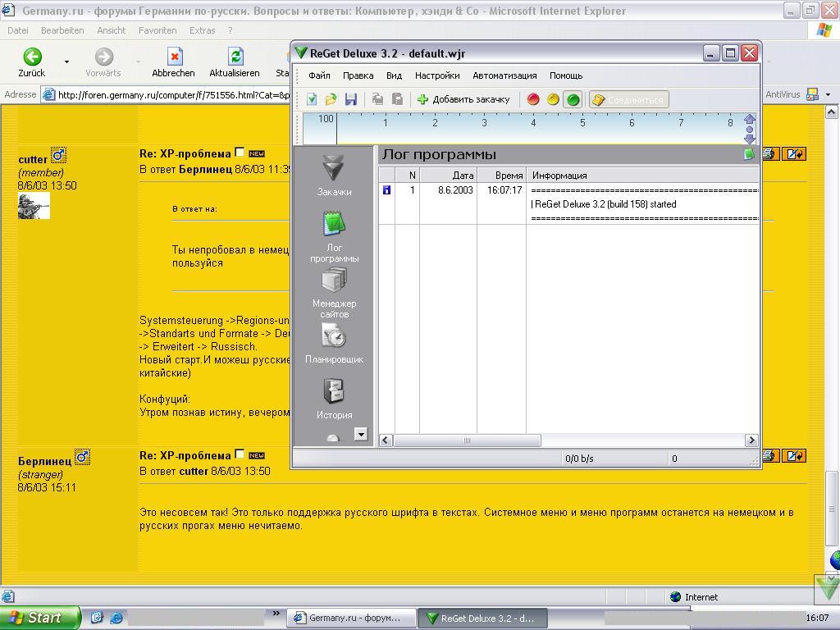Image resolution: width=840 pixels, height=630 pixels.
Task: Open История in the ReGet sidebar
Action: coord(334,399)
